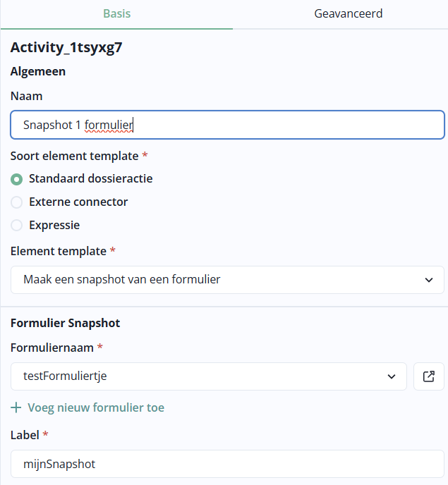This screenshot has height=485, width=448.
Task: Switch to the Basis tab
Action: tap(116, 14)
